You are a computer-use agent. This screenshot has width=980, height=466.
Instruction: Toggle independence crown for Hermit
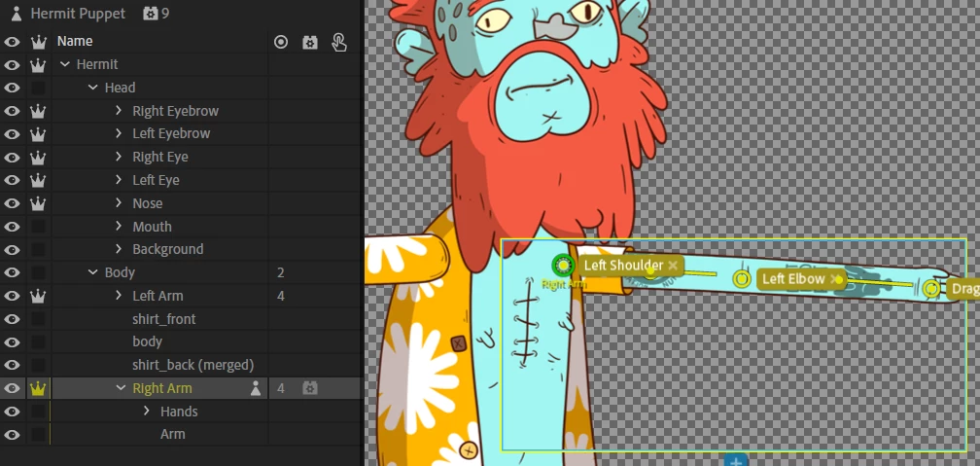[x=39, y=64]
